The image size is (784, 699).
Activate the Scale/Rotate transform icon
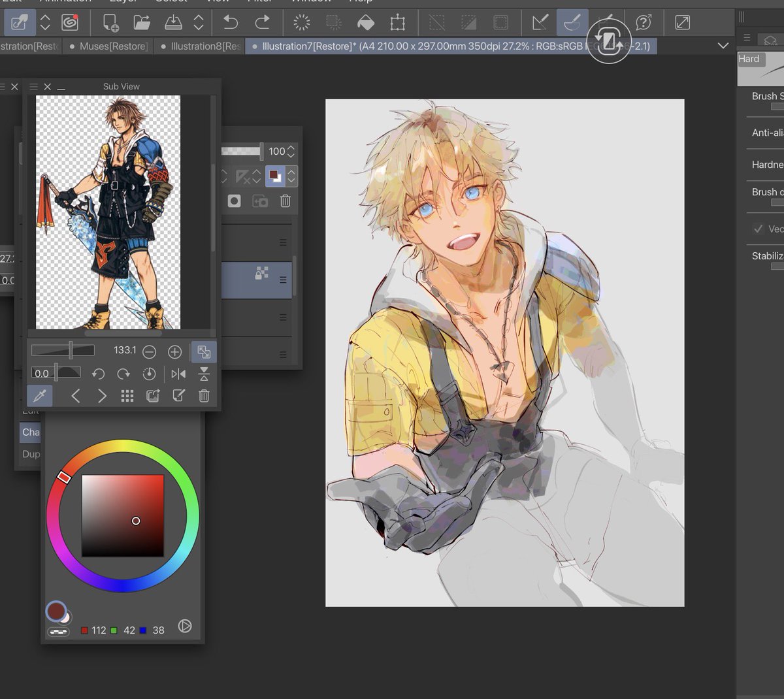[398, 23]
